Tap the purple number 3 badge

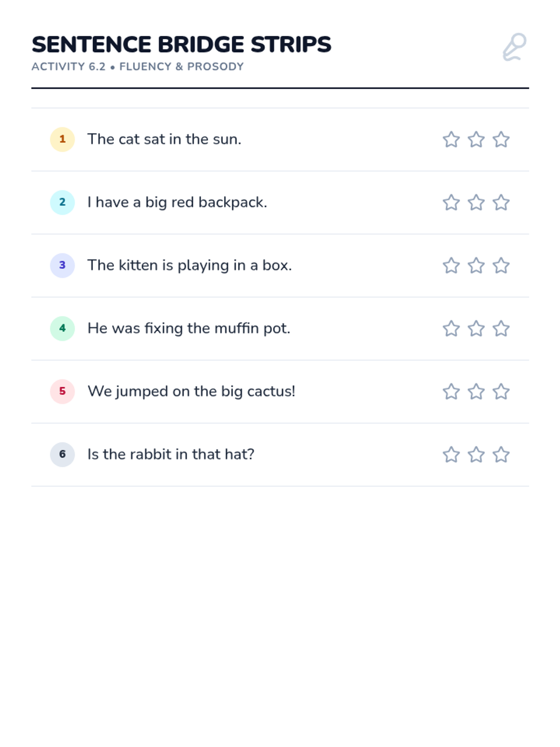point(63,266)
